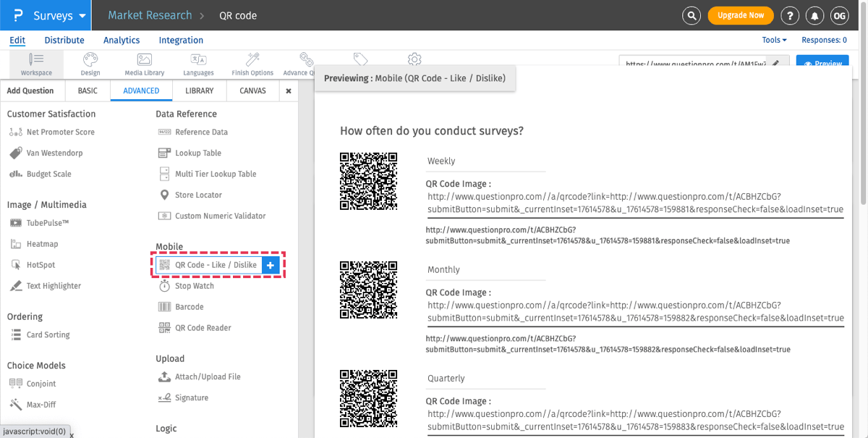Open the notifications bell icon

pyautogui.click(x=815, y=15)
